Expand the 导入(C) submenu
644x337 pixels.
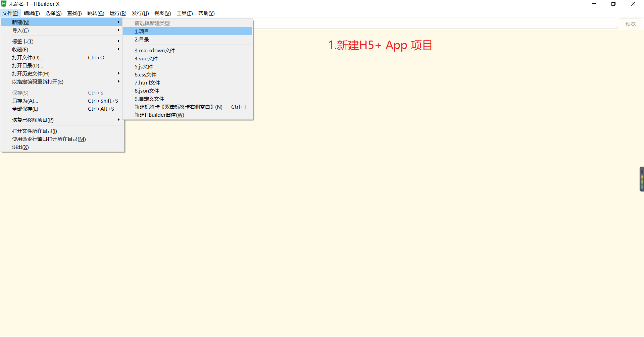(21, 30)
